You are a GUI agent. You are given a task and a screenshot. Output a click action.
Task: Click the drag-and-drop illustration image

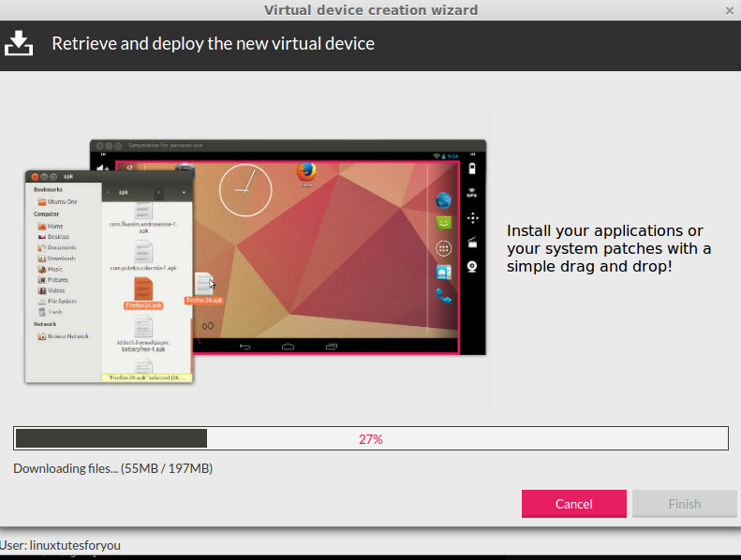coord(255,261)
